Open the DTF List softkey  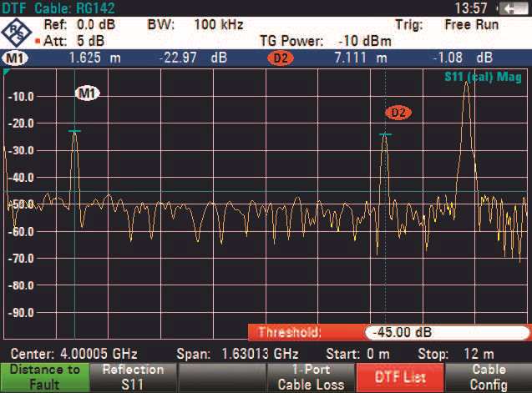point(400,377)
